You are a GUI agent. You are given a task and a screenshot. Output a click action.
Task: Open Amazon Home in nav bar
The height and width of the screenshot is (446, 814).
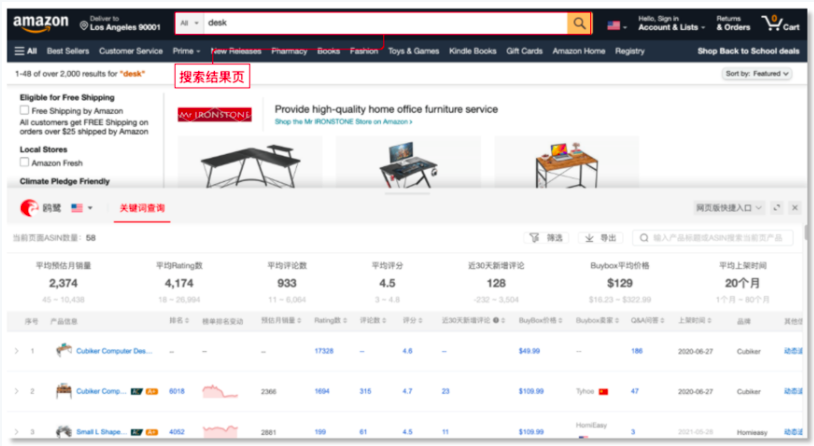[579, 51]
